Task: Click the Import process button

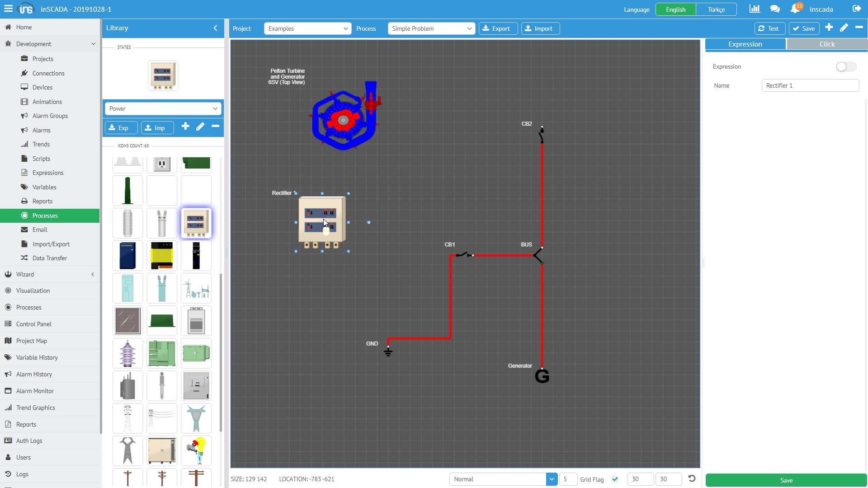Action: (x=540, y=28)
